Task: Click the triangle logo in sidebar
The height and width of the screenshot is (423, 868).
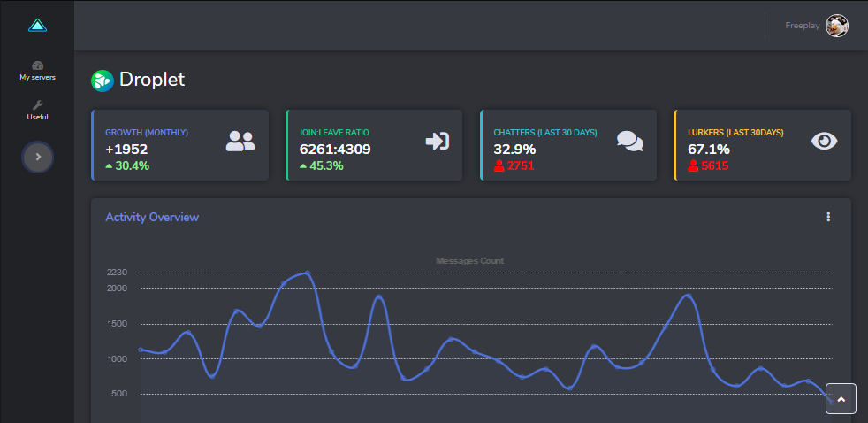Action: pos(38,26)
